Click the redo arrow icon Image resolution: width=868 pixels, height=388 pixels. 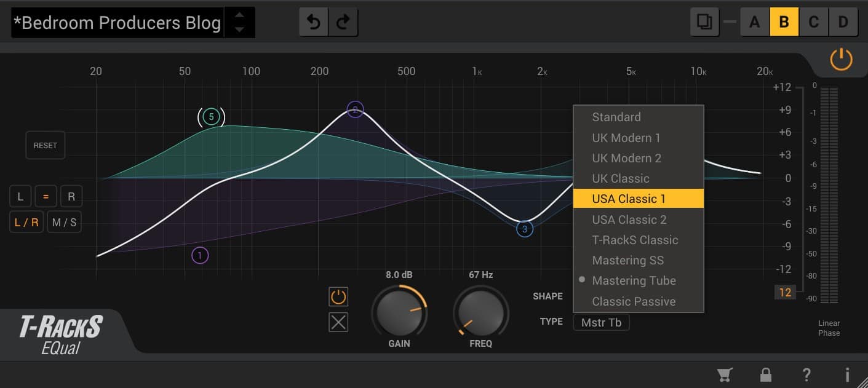343,23
